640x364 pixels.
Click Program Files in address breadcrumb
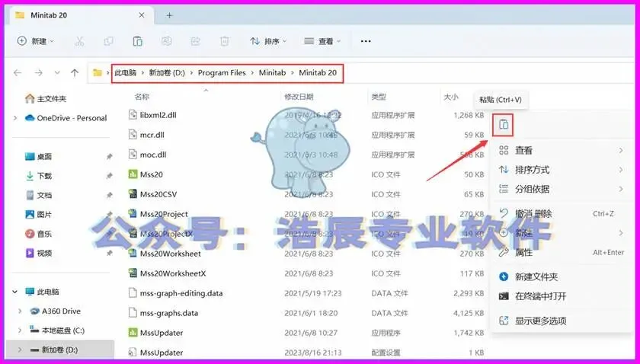point(222,72)
